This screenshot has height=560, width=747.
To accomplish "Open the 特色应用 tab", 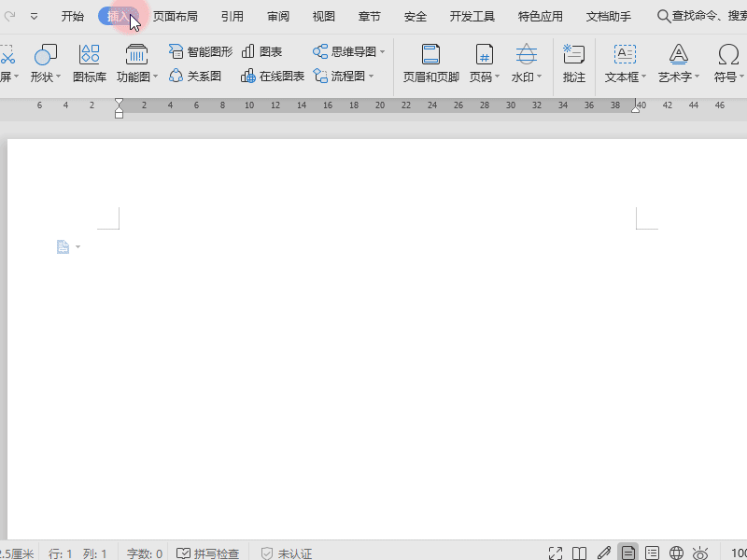I will (x=541, y=17).
